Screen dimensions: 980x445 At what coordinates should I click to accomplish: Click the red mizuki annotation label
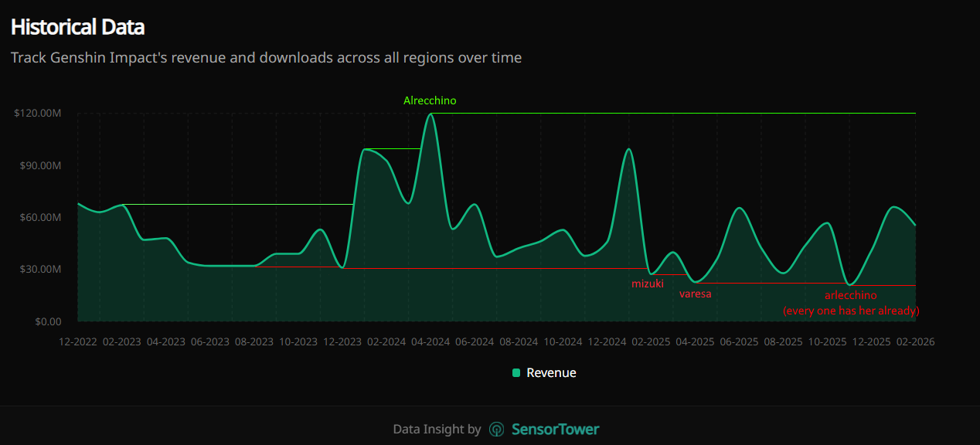[648, 284]
